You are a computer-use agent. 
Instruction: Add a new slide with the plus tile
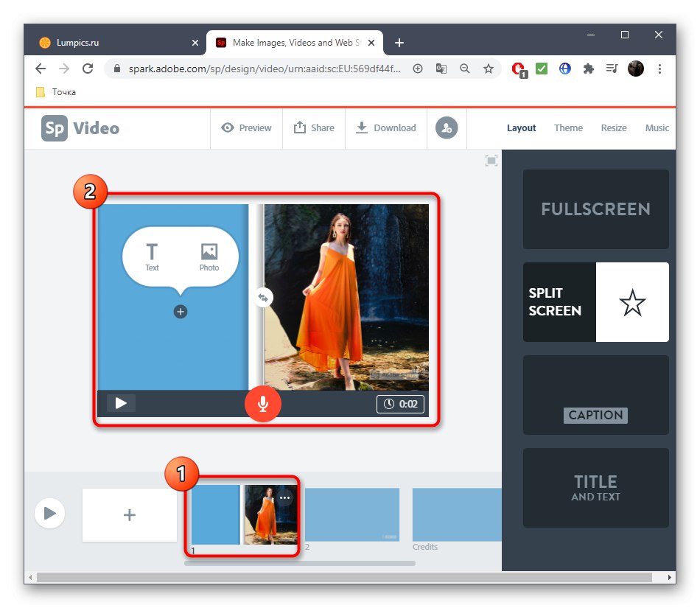(129, 514)
